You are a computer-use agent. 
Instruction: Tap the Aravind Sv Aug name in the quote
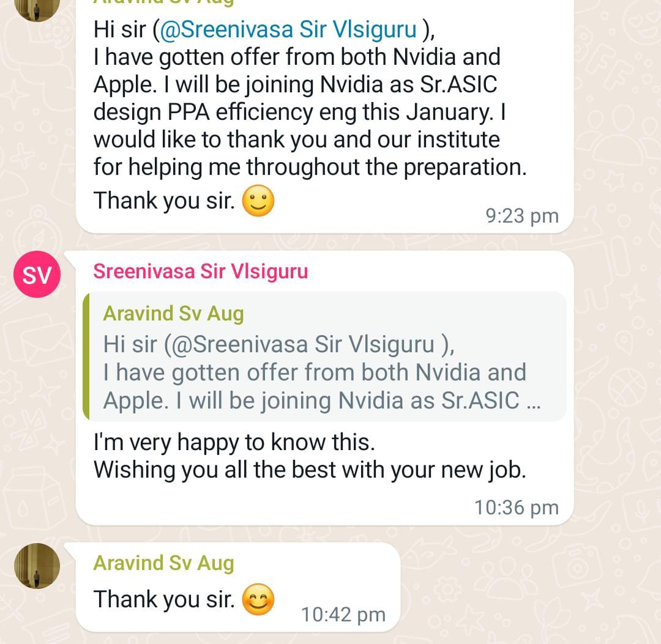pyautogui.click(x=174, y=314)
